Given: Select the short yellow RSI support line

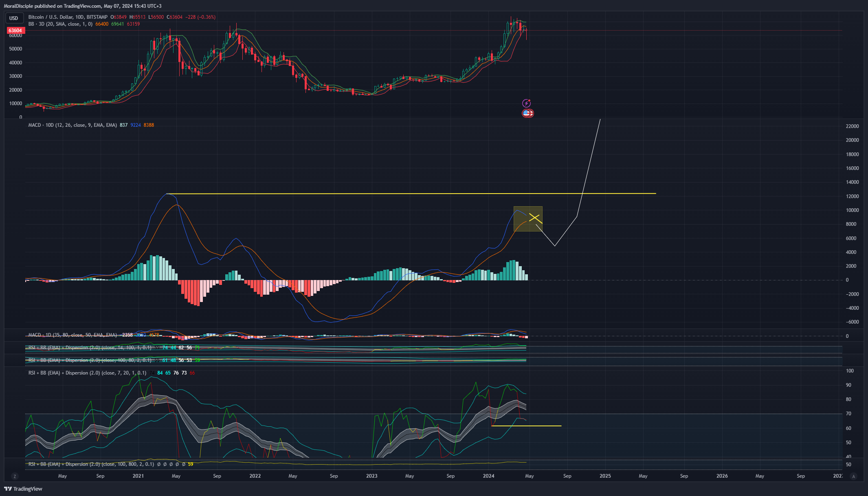Looking at the screenshot, I should point(527,426).
